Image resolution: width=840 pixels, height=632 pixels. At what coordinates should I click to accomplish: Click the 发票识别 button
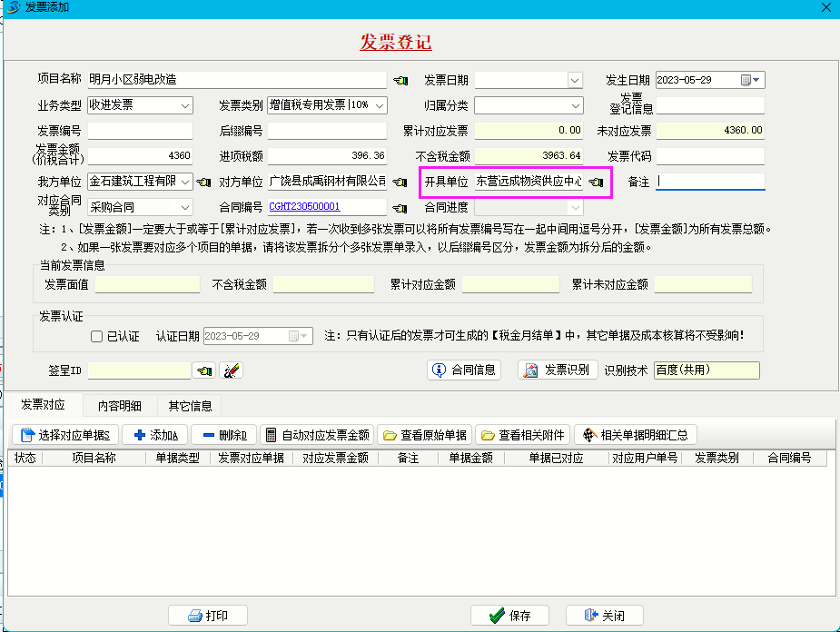pyautogui.click(x=558, y=370)
